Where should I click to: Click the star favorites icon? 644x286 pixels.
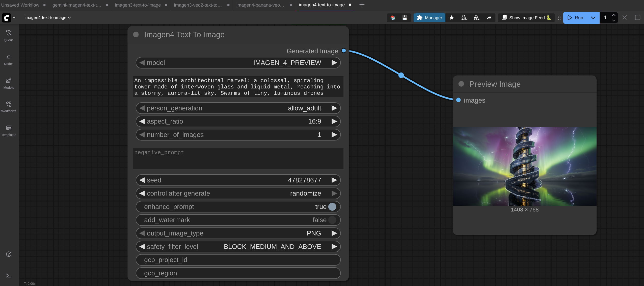click(452, 18)
